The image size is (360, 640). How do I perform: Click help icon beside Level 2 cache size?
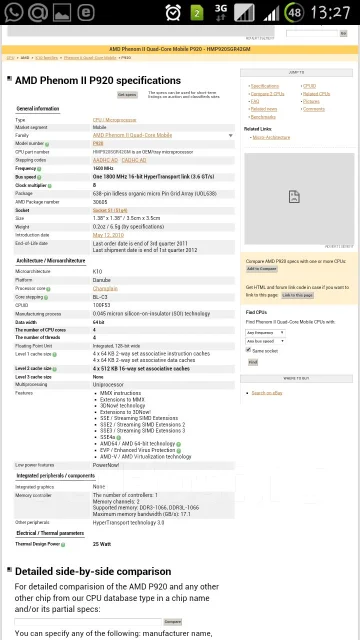point(54,369)
